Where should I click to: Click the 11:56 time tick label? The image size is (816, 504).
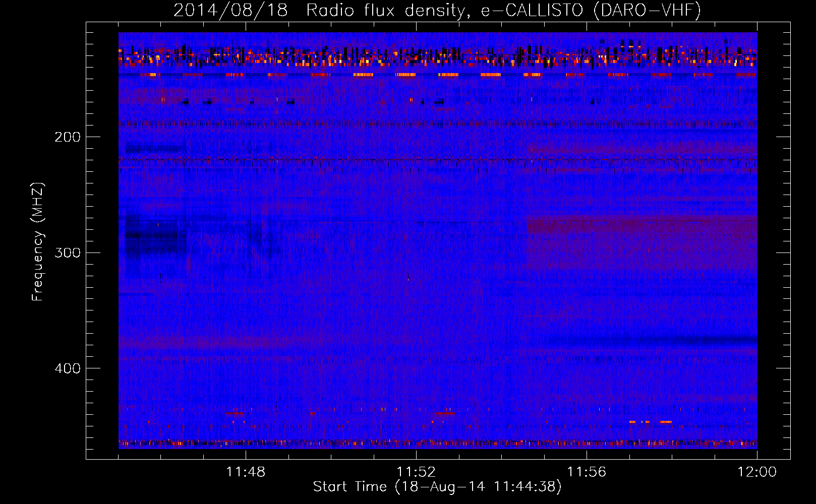[587, 472]
